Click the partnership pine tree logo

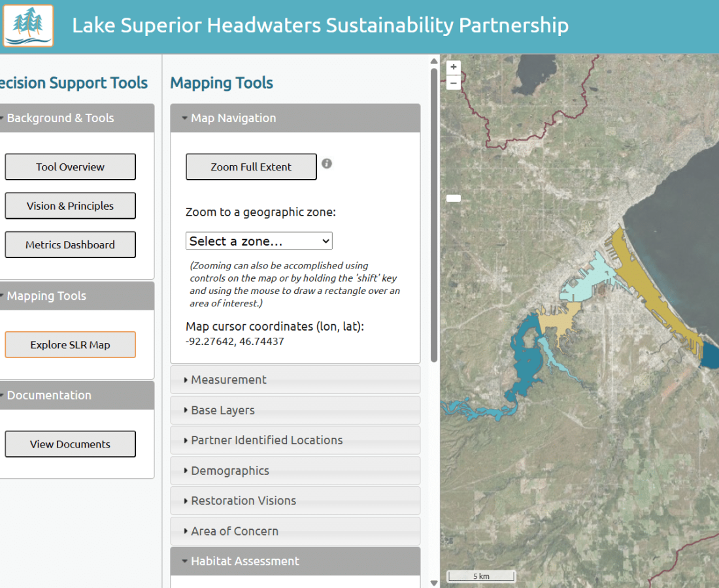point(28,25)
